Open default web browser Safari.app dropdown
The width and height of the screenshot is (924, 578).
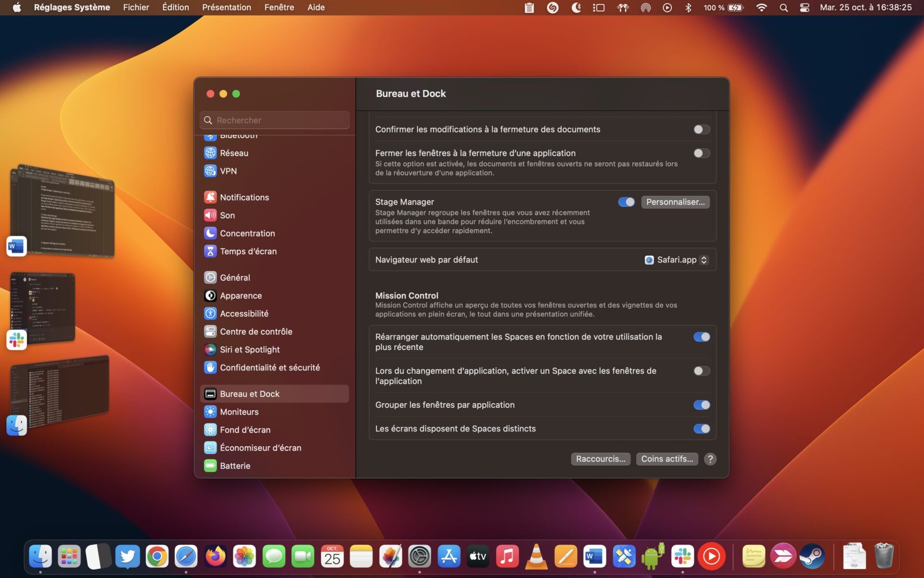click(676, 260)
